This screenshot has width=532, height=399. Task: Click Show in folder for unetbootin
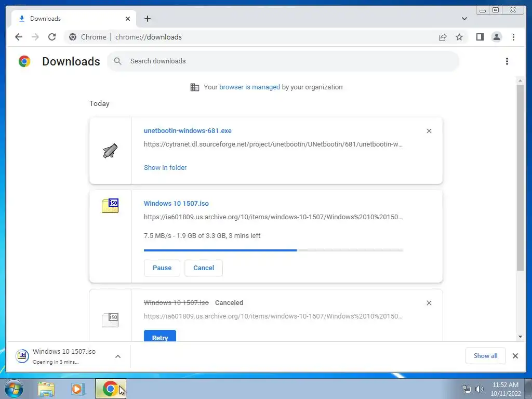pos(165,168)
